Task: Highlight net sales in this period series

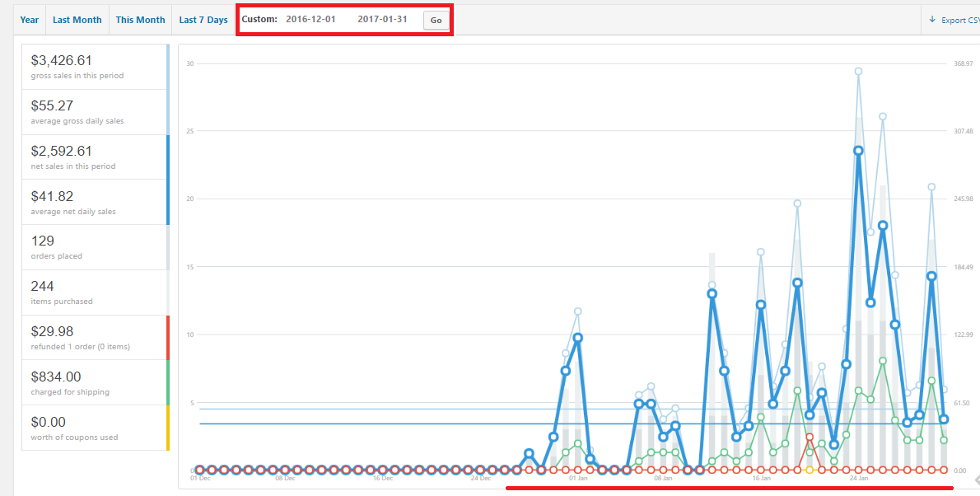Action: point(95,157)
